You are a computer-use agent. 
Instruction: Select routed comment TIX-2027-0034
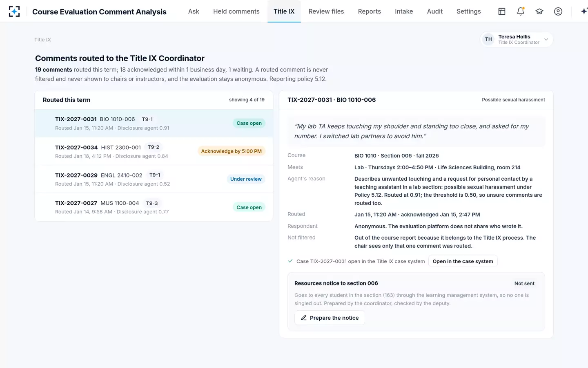tap(154, 151)
